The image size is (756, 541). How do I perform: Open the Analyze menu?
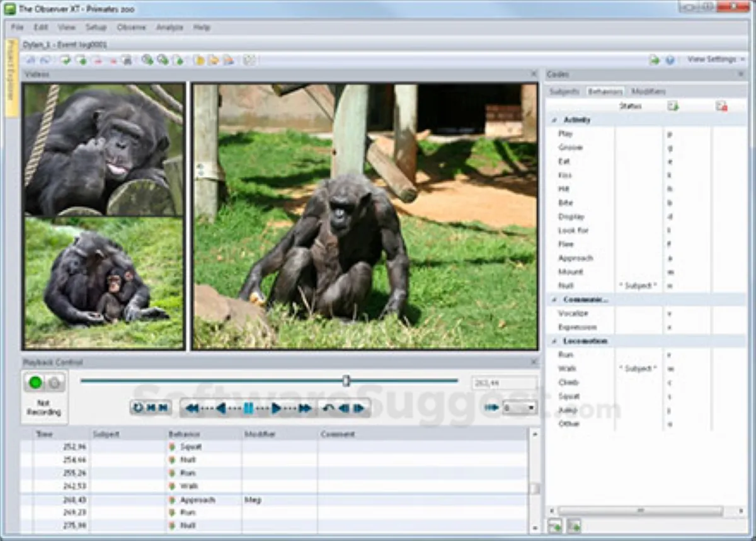coord(169,28)
